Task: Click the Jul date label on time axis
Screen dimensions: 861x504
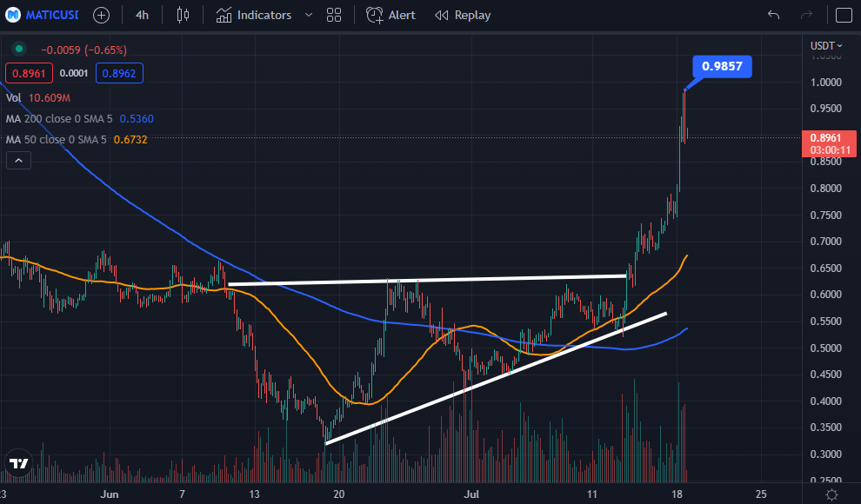Action: pyautogui.click(x=471, y=494)
